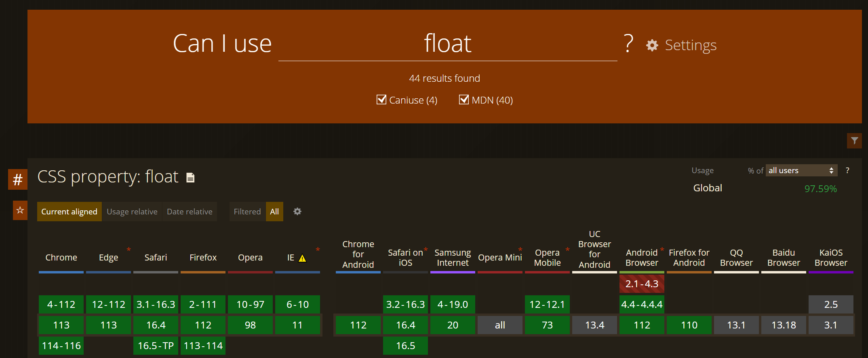Open table view options gear
Image resolution: width=868 pixels, height=358 pixels.
click(297, 212)
